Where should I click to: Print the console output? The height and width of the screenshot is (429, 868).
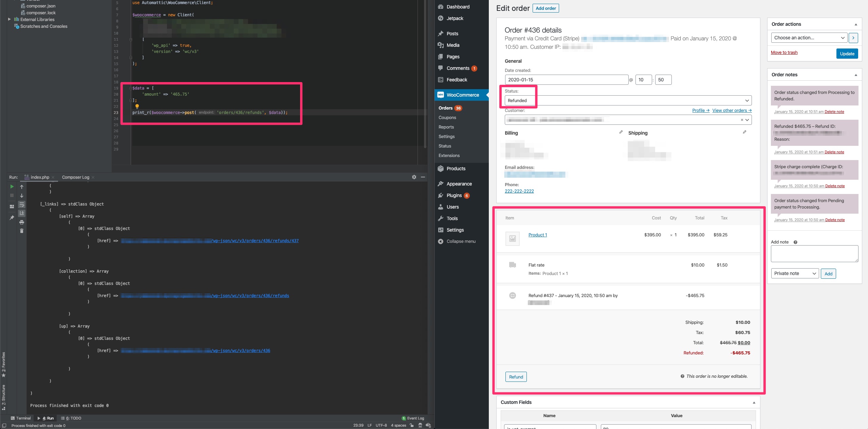[x=22, y=222]
